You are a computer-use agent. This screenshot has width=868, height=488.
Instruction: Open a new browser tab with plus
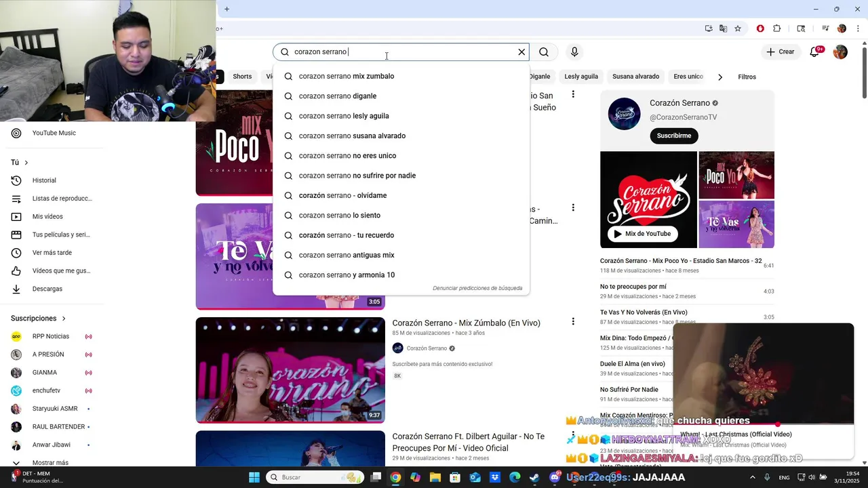tap(226, 9)
